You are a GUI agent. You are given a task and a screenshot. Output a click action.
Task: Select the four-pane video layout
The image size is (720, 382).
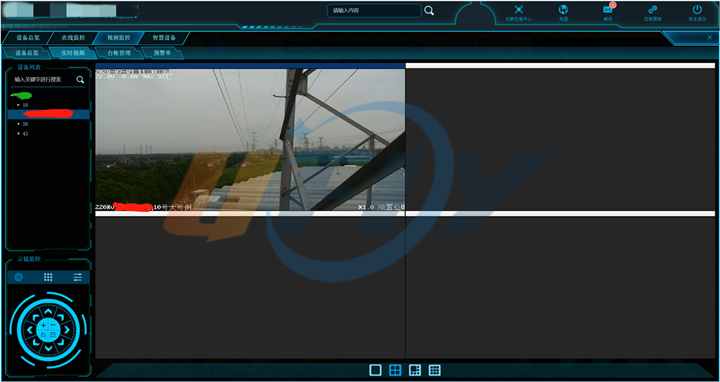[395, 370]
